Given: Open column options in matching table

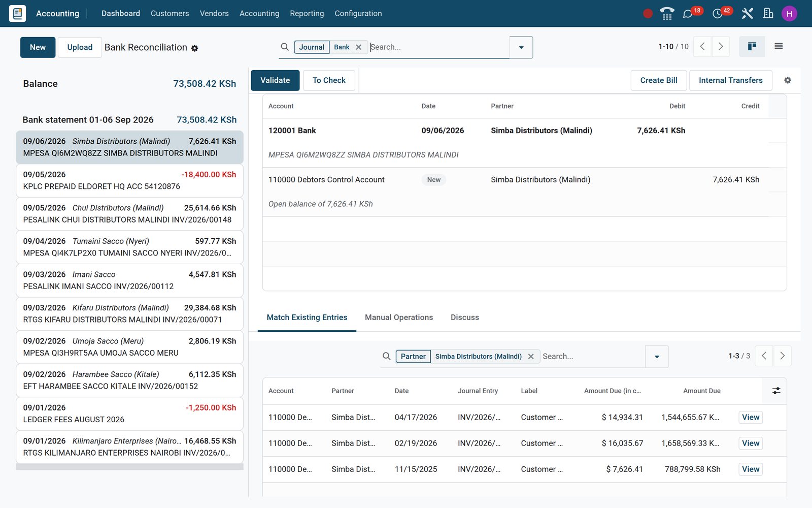Looking at the screenshot, I should [x=776, y=391].
